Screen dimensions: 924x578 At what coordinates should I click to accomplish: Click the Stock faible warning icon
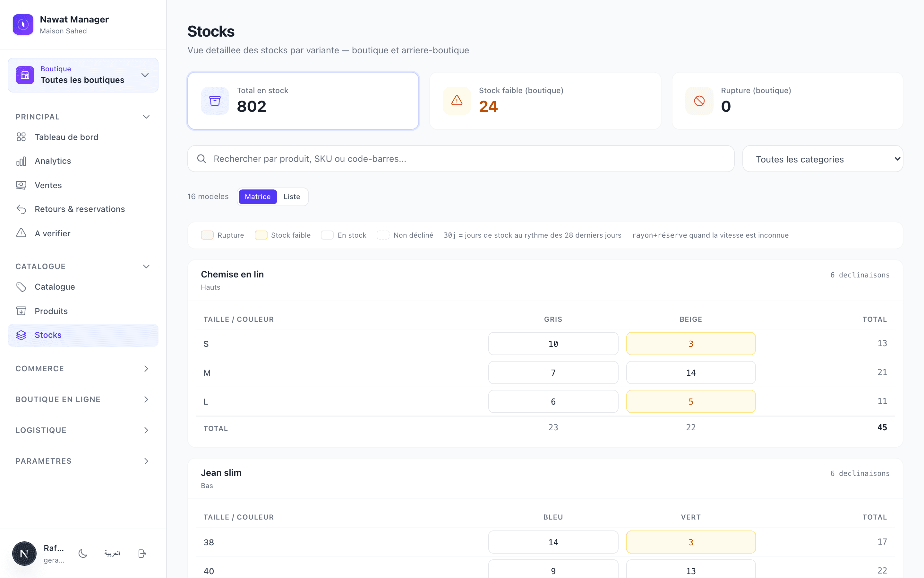[x=457, y=101]
